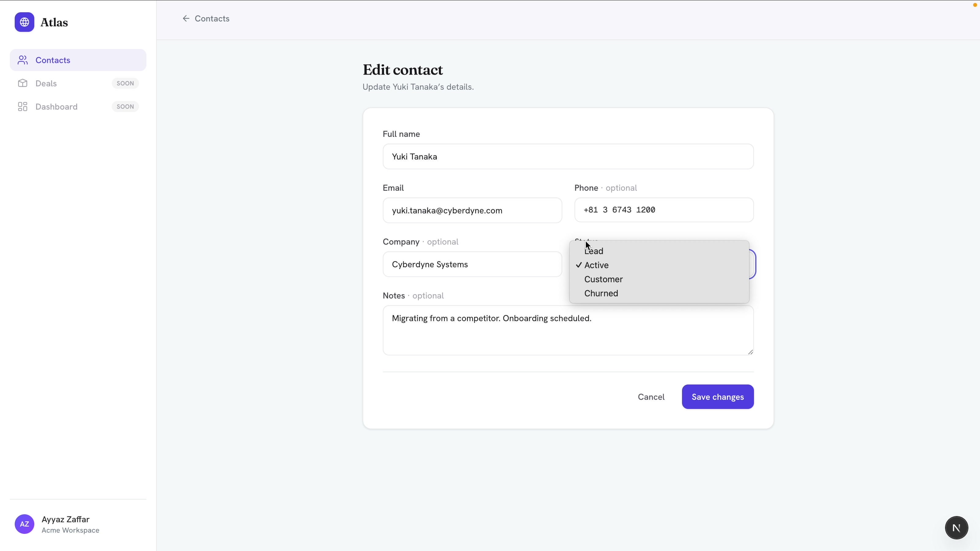
Task: Click the SOON badge next to Deals
Action: click(125, 83)
